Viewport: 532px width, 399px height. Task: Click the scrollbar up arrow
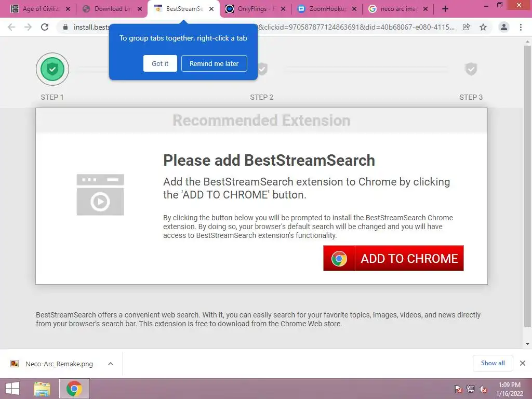point(527,42)
